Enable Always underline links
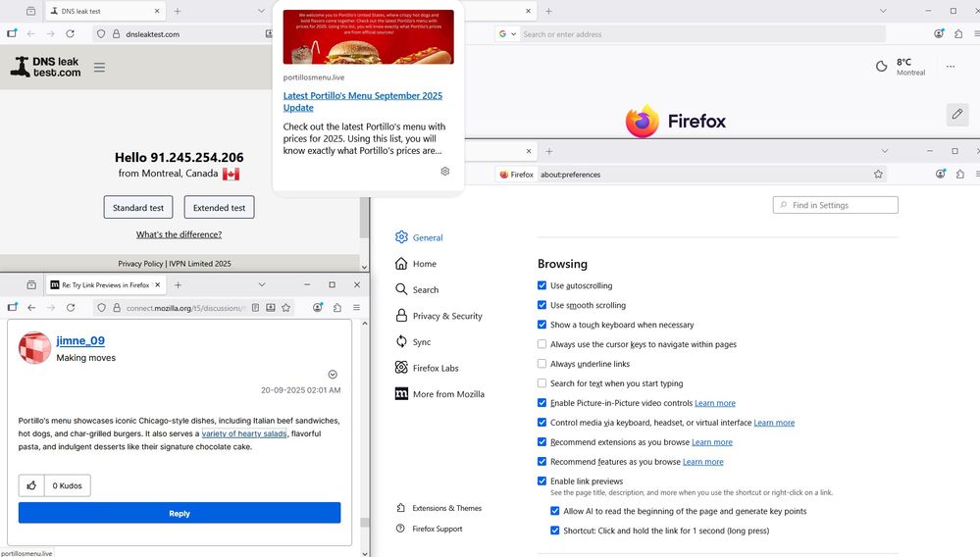This screenshot has height=557, width=980. [x=542, y=364]
